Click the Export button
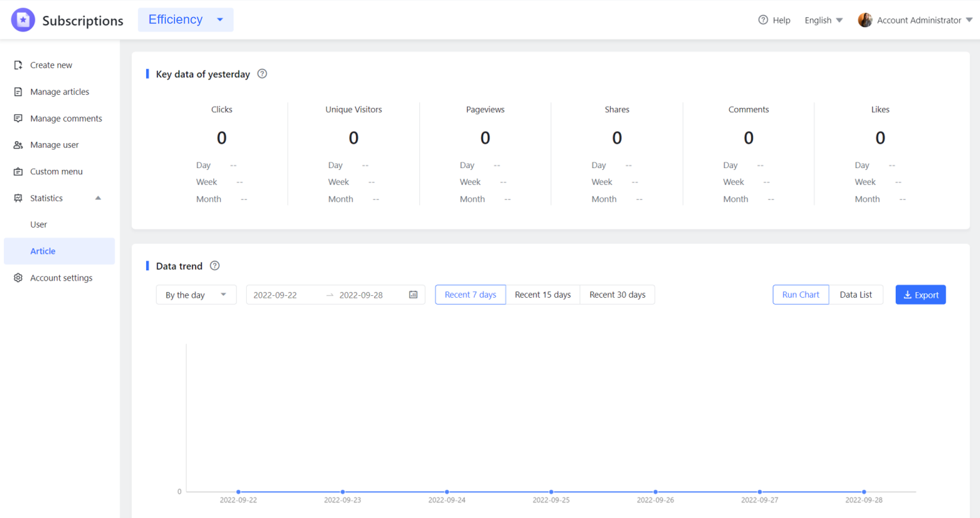 pos(920,295)
